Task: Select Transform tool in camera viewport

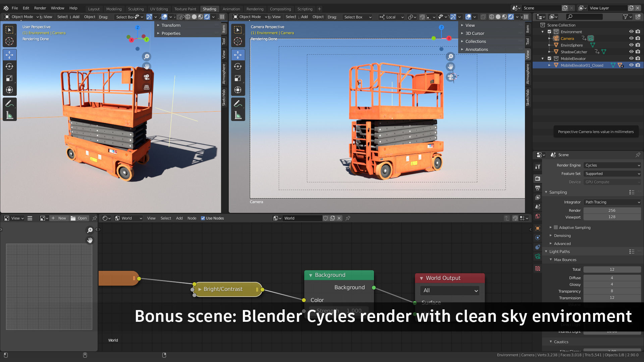Action: coord(238,90)
